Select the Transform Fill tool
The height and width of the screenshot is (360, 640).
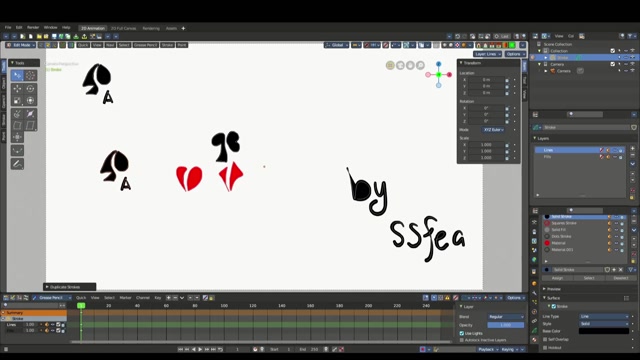coord(17,151)
